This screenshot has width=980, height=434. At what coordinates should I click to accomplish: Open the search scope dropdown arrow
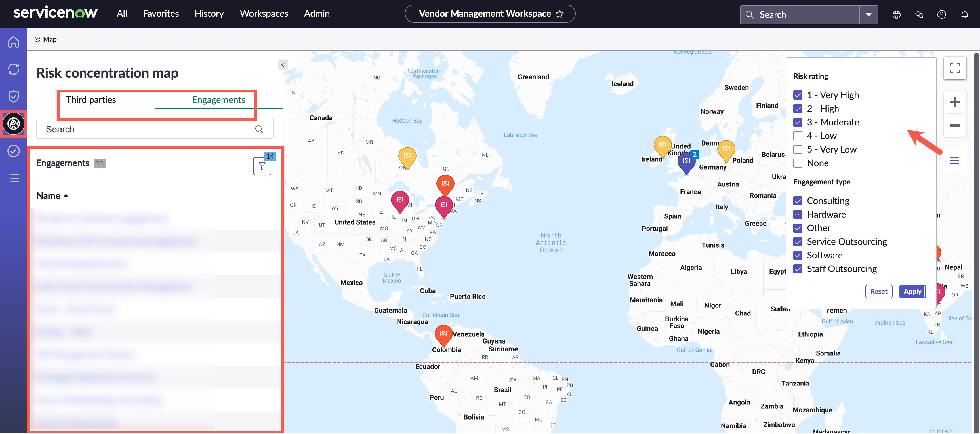868,15
